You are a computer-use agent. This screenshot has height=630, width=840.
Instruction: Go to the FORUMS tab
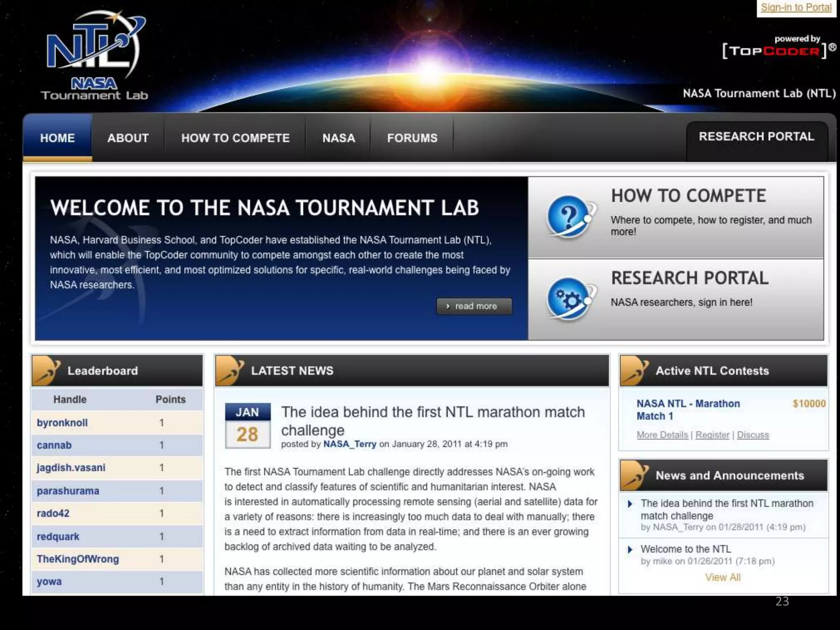point(412,138)
